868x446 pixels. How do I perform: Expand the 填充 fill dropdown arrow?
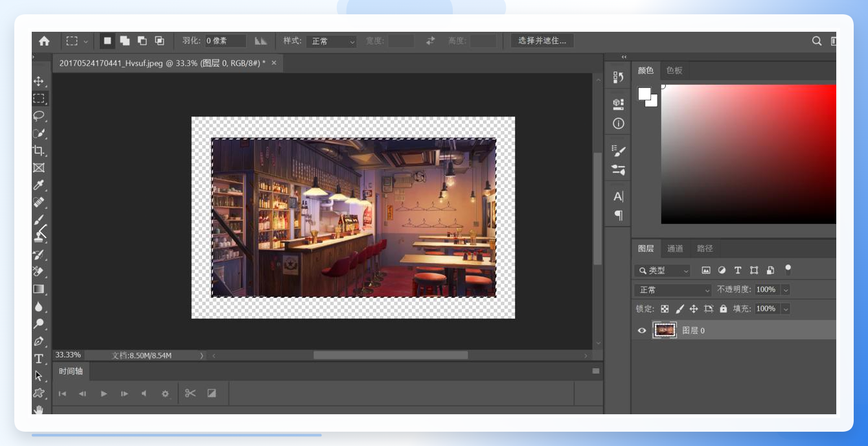[786, 309]
